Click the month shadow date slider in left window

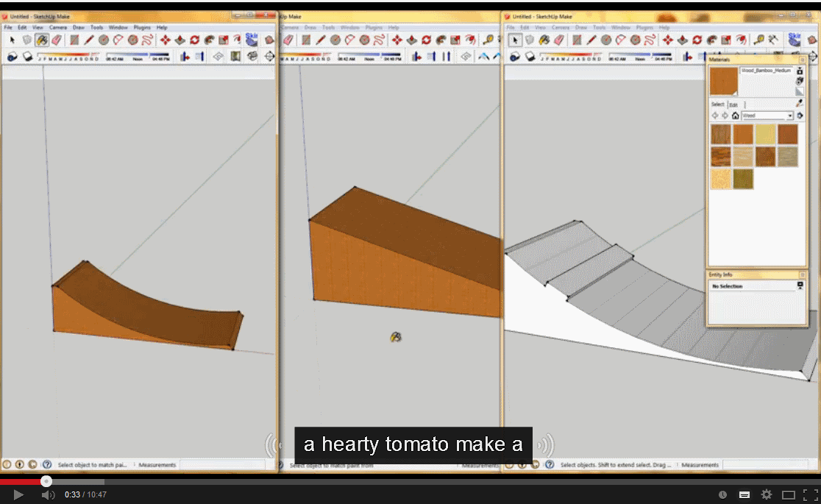tap(68, 56)
